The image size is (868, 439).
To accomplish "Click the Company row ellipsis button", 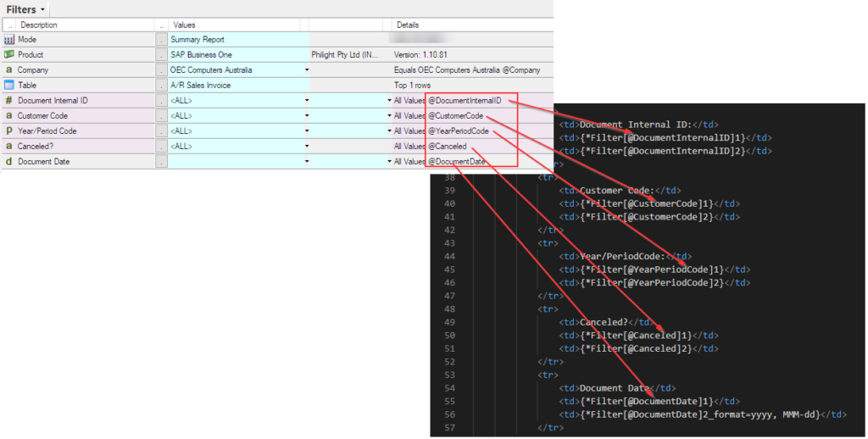I will 161,69.
